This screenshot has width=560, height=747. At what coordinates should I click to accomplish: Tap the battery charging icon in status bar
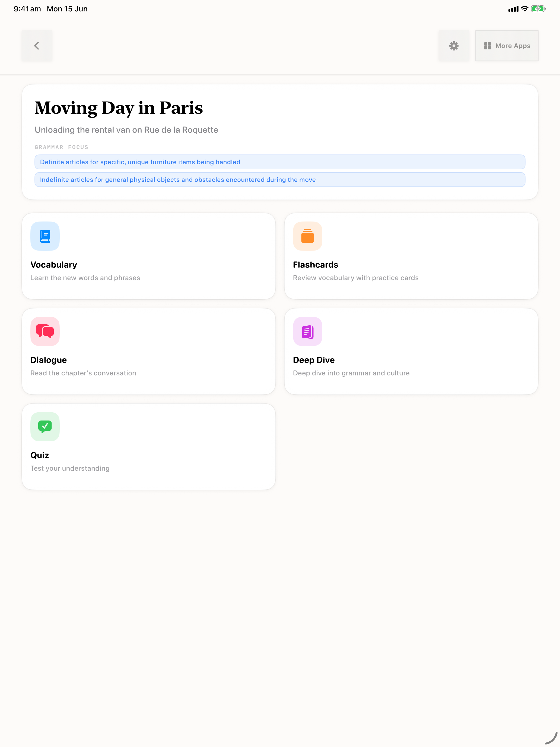tap(538, 9)
